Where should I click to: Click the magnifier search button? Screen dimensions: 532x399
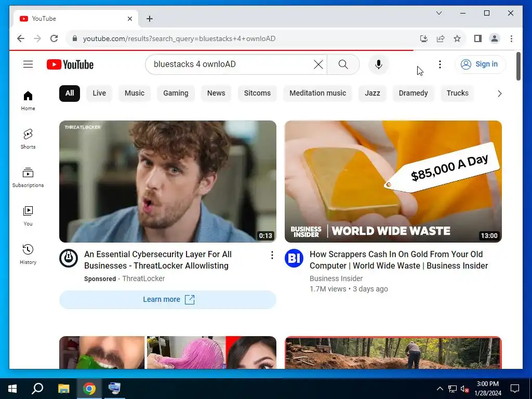(343, 64)
